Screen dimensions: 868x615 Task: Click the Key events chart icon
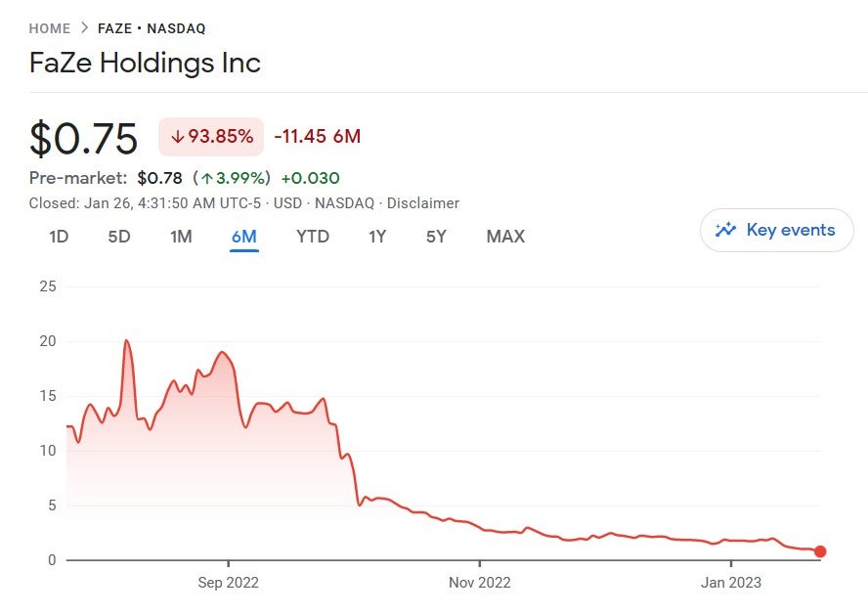pos(725,230)
